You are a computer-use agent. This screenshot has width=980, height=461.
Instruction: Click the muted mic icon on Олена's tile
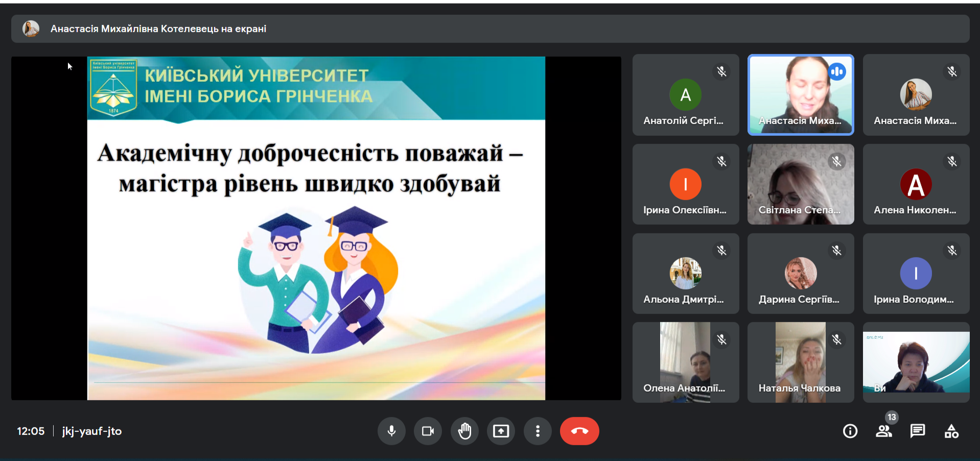[721, 339]
